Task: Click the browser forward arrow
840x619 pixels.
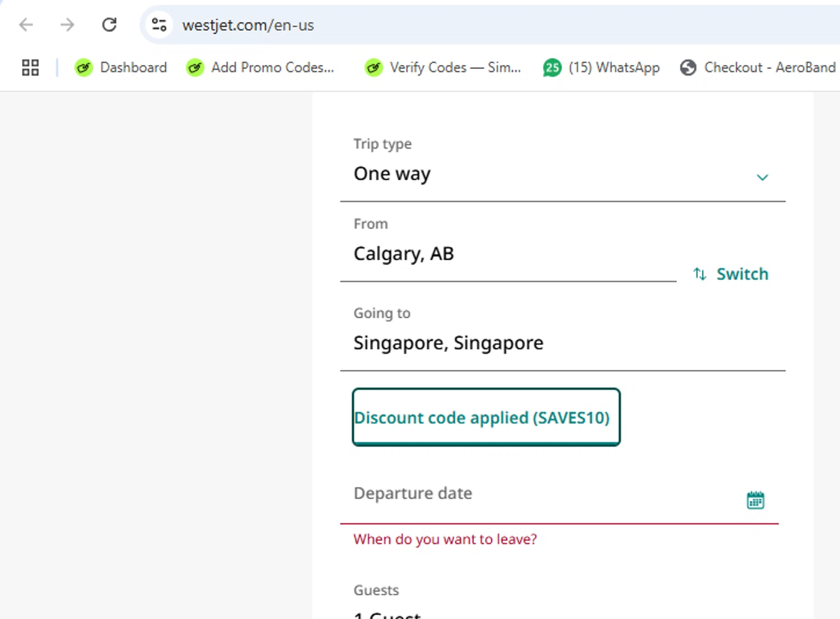Action: pos(67,25)
